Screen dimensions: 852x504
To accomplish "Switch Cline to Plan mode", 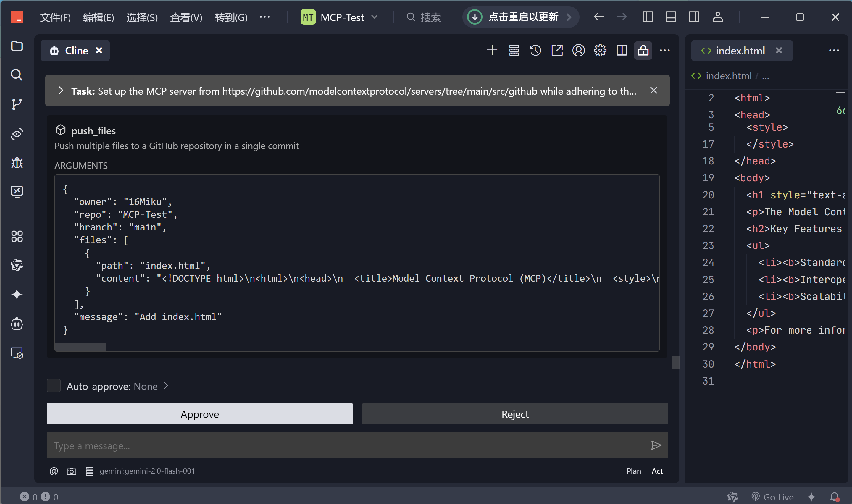I will 633,471.
